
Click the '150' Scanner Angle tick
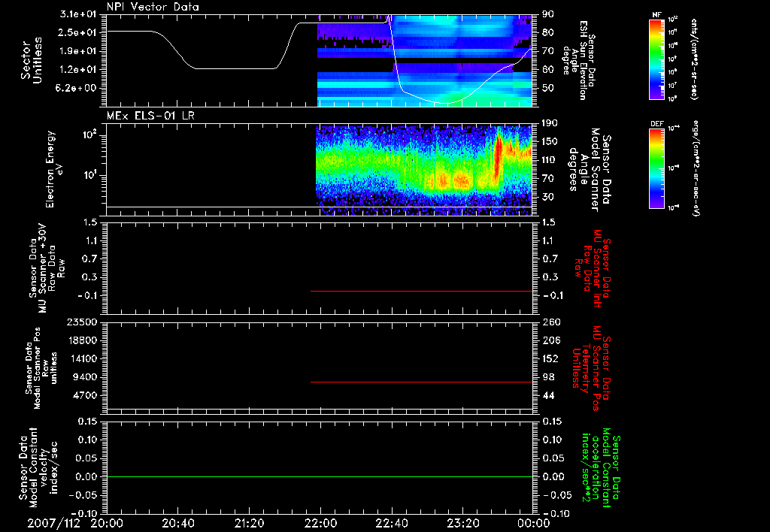[x=550, y=142]
